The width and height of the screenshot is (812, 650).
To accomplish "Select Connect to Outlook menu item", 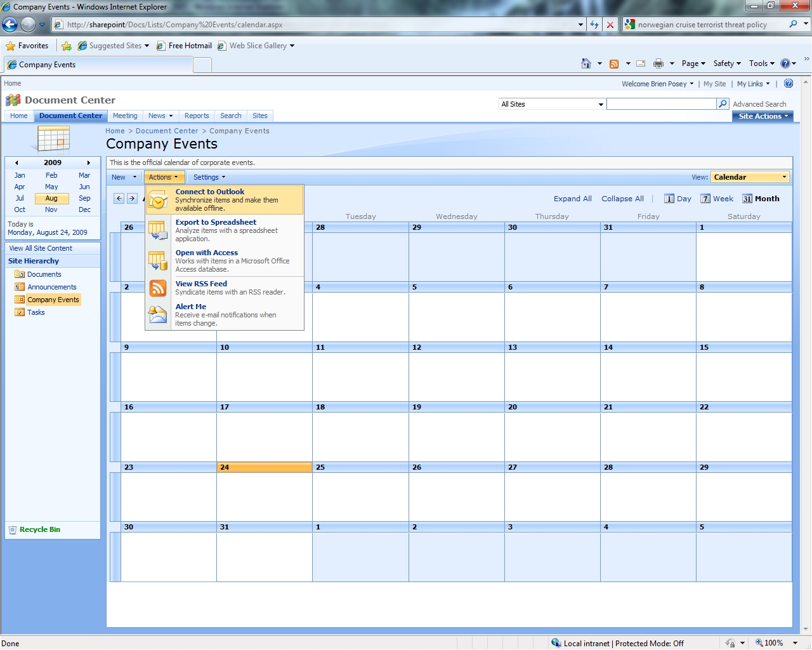I will (x=225, y=200).
